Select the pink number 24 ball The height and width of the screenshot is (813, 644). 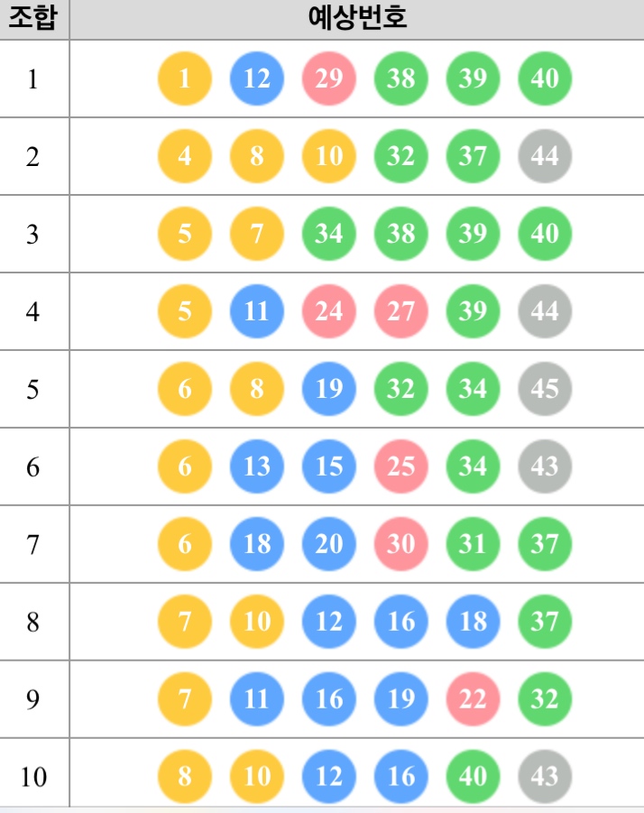pos(329,311)
